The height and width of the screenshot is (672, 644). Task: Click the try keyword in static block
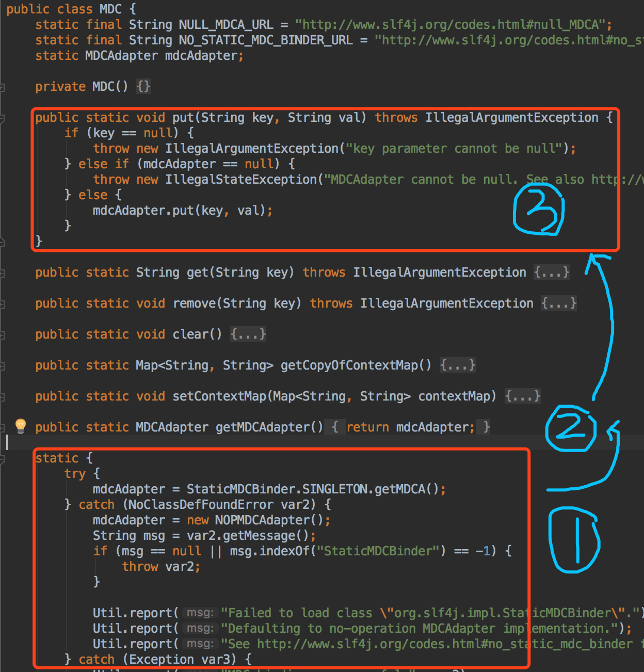(x=75, y=474)
